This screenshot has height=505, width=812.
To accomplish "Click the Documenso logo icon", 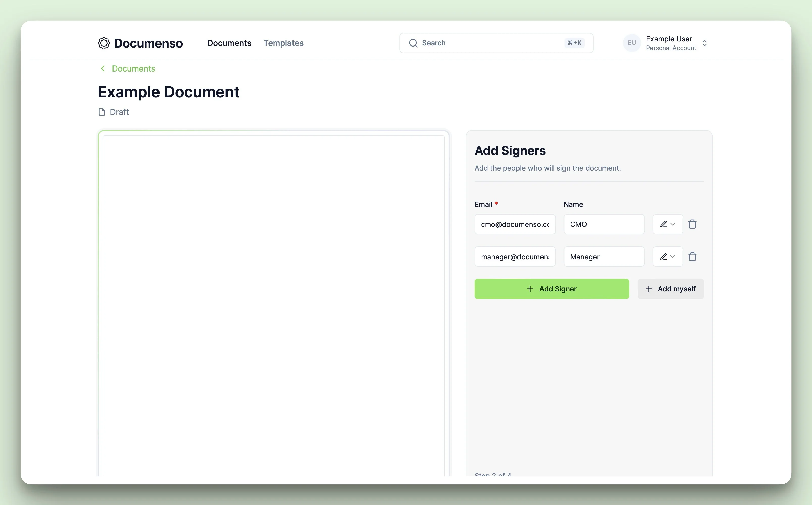I will coord(104,43).
